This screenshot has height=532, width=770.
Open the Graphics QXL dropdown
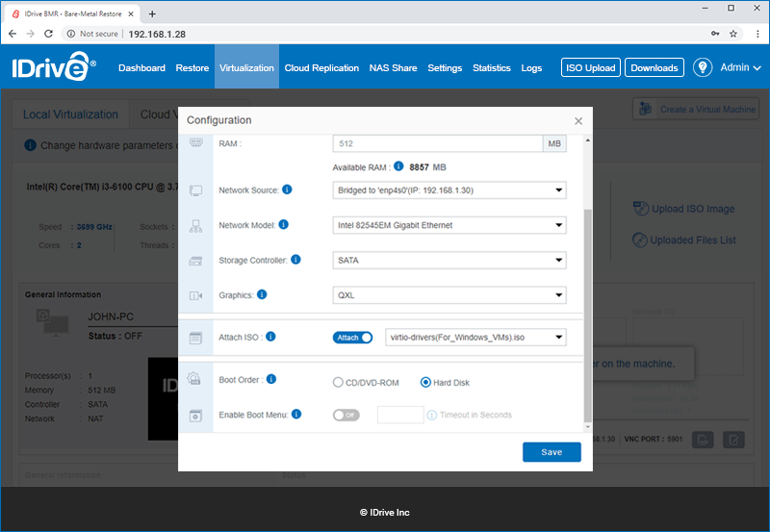[x=449, y=295]
